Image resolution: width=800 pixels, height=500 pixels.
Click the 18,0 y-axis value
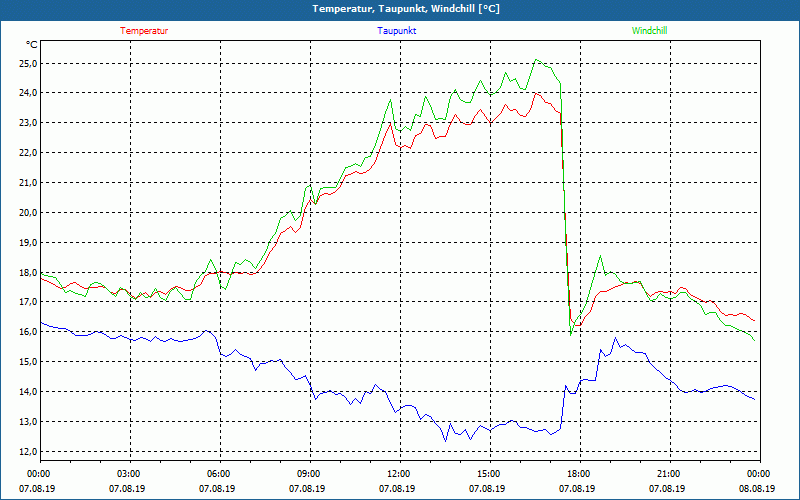pos(28,272)
